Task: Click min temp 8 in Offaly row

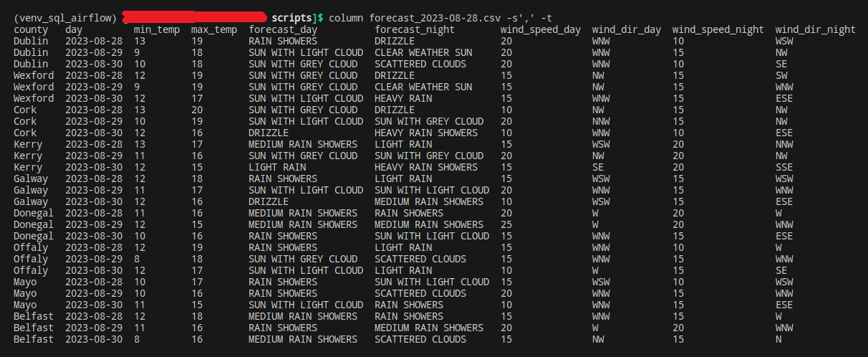Action: [x=137, y=259]
